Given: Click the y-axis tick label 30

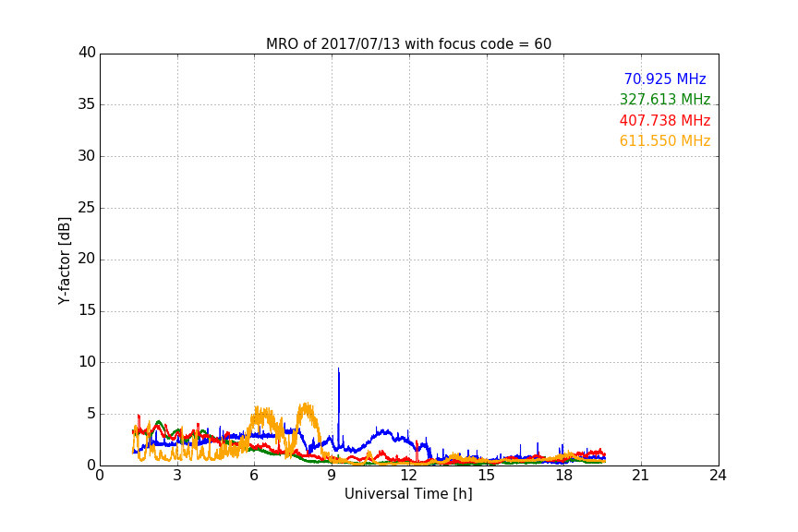Looking at the screenshot, I should coord(87,156).
